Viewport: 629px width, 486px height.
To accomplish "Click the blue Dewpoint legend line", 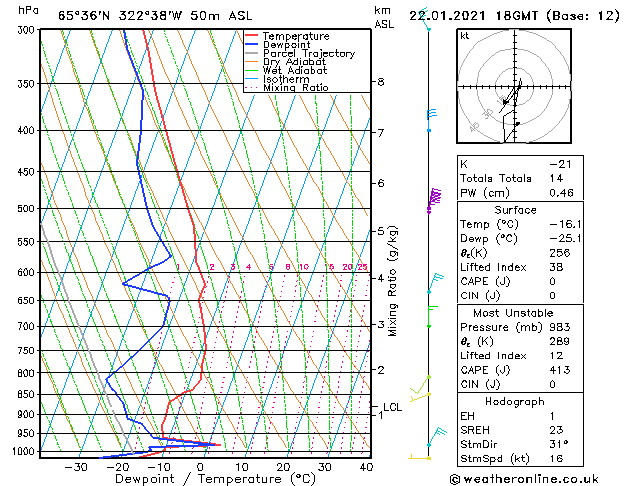I will pos(252,45).
